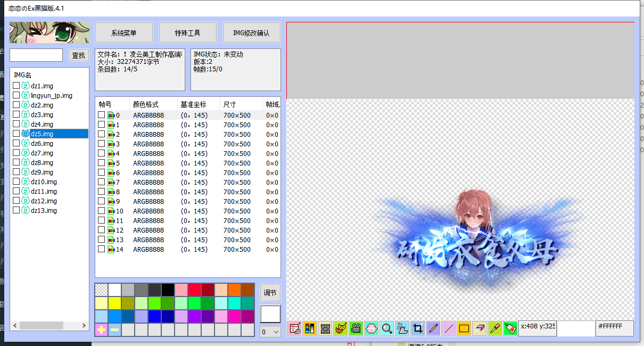
Task: Pick the eyedropper color sampler tool
Action: 495,328
